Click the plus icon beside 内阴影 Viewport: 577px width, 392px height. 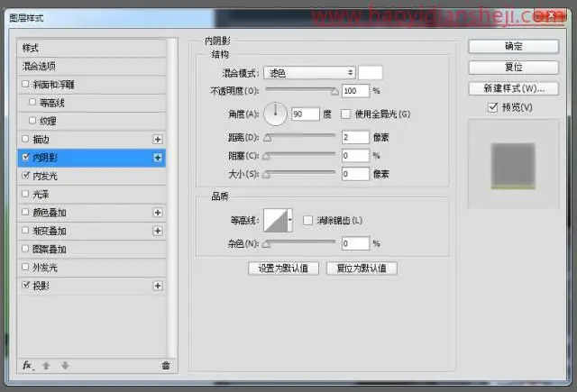point(158,158)
